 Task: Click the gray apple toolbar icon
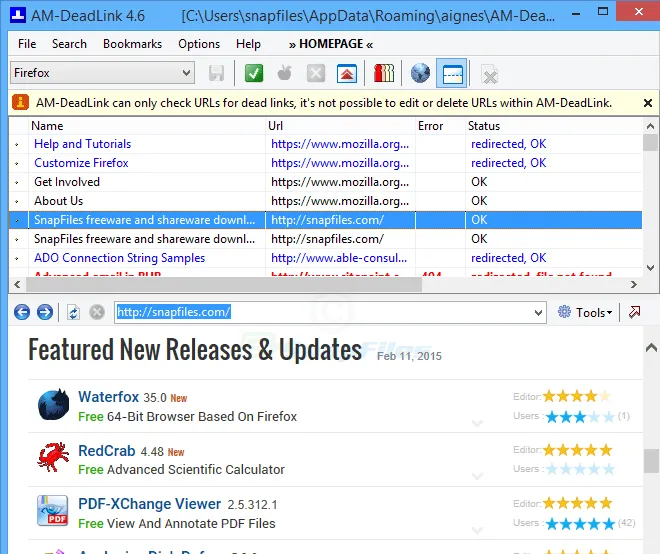pos(285,73)
